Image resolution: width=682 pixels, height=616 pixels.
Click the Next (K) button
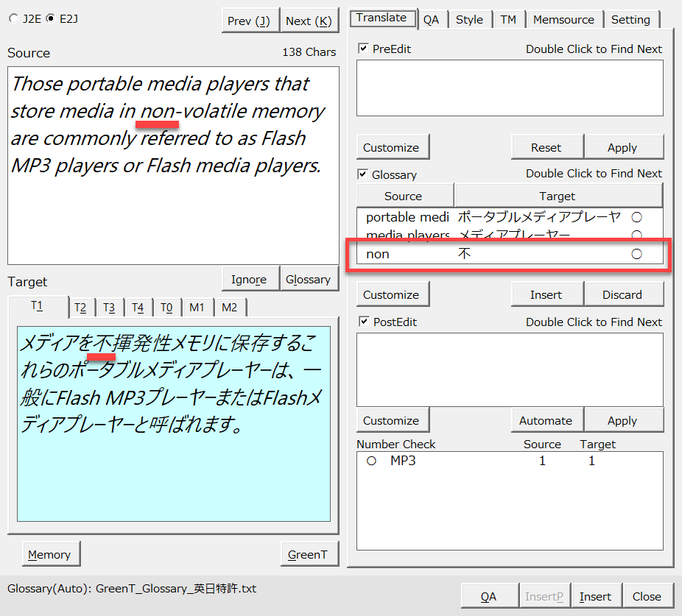tap(308, 21)
